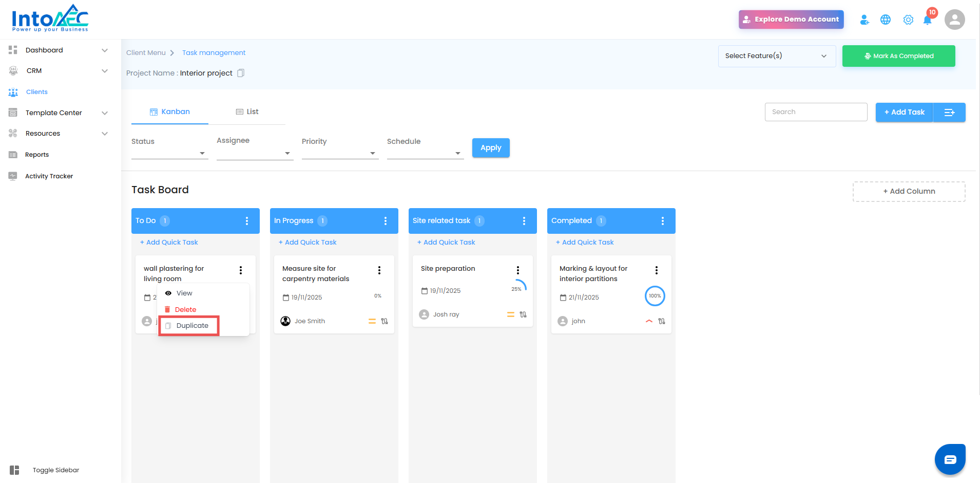
Task: Switch to the List tab
Action: [x=247, y=112]
